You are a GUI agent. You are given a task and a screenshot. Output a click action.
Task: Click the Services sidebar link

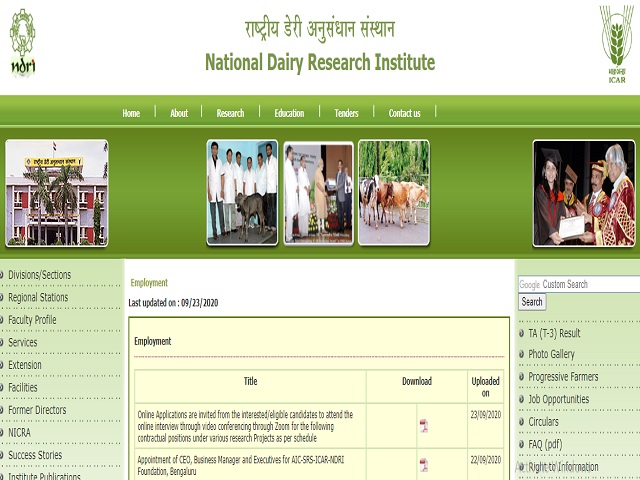pyautogui.click(x=22, y=342)
